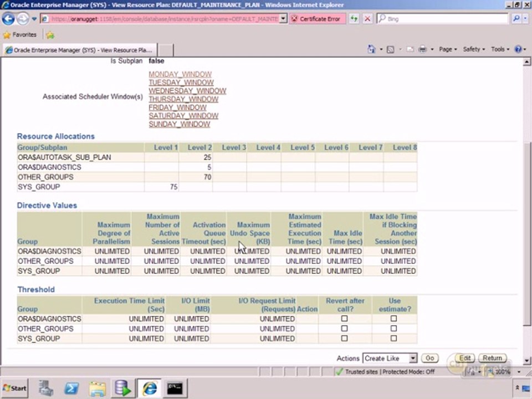Click Add to Favorites bar icon
Image resolution: width=532 pixels, height=399 pixels.
(50, 35)
